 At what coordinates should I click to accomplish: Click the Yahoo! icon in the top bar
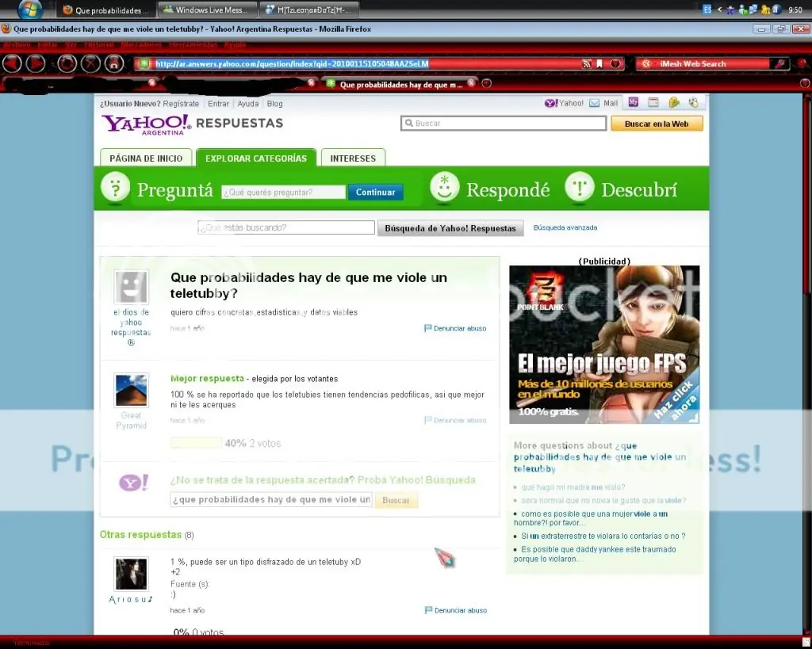[551, 103]
